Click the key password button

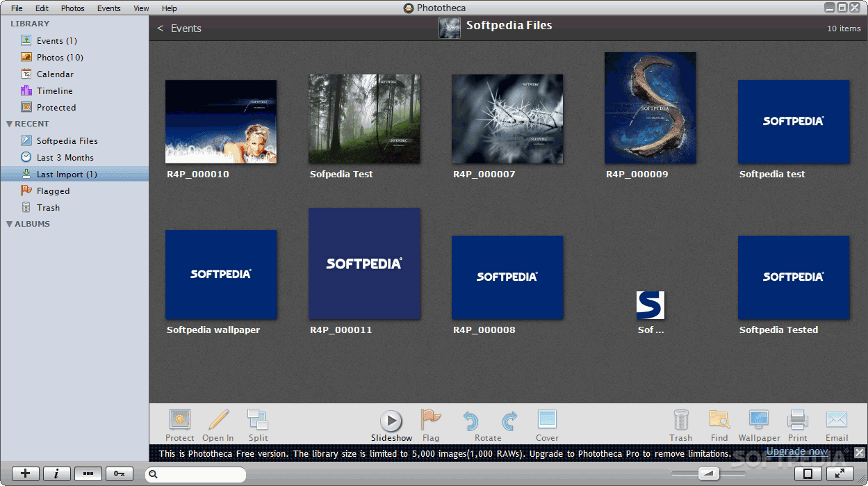[120, 473]
